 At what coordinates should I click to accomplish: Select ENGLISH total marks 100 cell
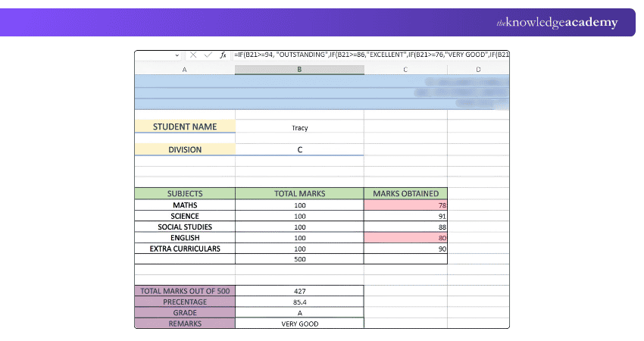(300, 237)
